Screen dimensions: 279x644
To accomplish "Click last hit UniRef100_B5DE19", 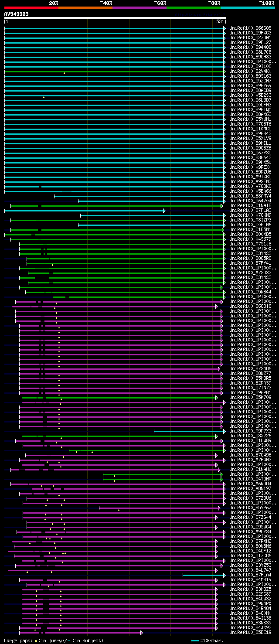I will coord(250,632).
